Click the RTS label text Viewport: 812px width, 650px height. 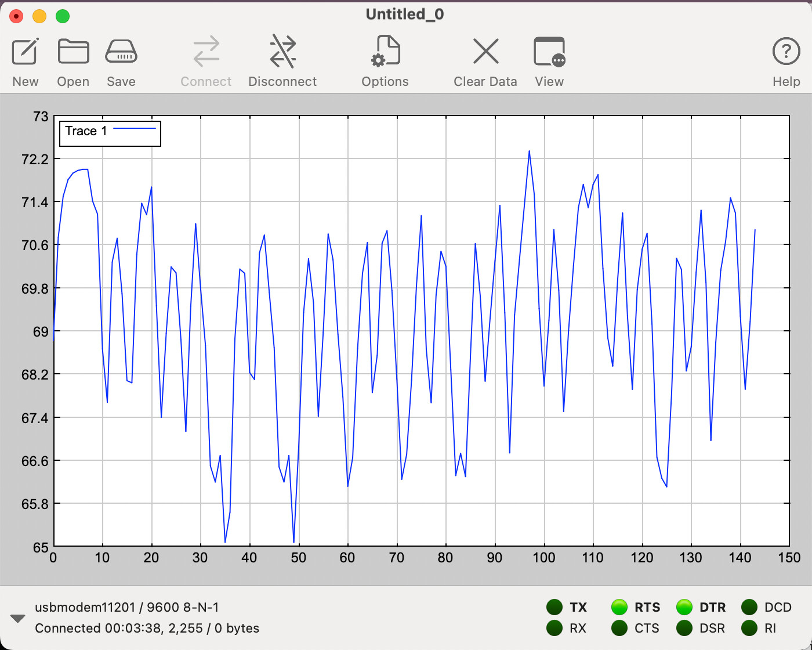coord(647,607)
